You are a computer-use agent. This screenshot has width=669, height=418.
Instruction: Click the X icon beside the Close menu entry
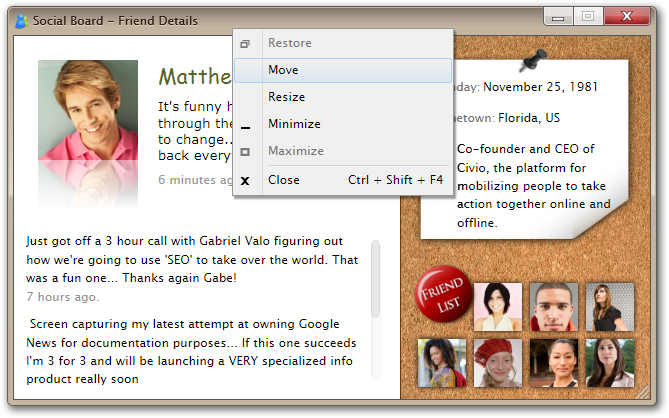click(x=246, y=181)
